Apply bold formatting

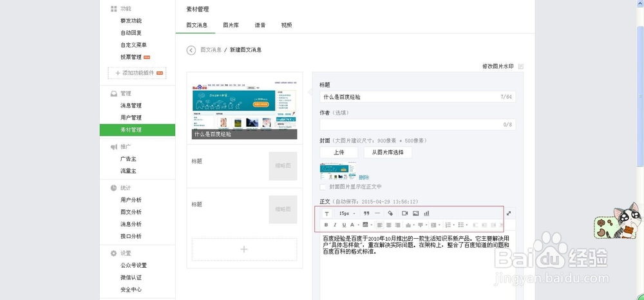point(326,225)
